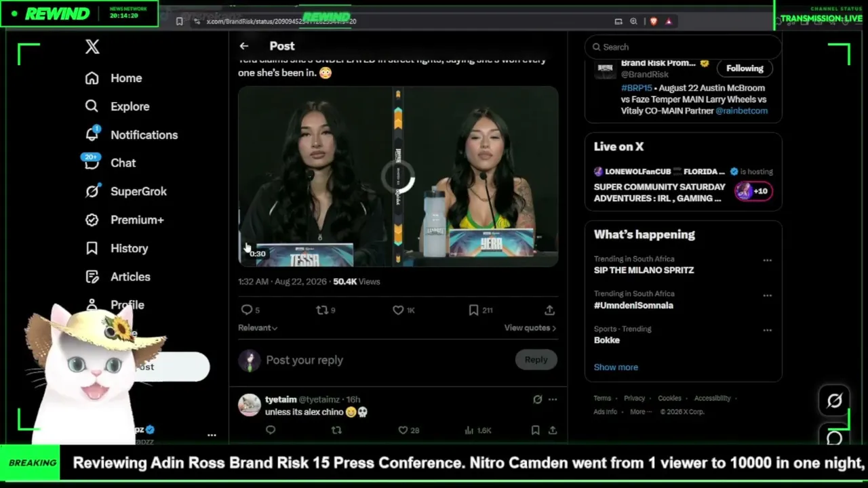Open the Ads info footer link
This screenshot has height=488, width=868.
(606, 411)
